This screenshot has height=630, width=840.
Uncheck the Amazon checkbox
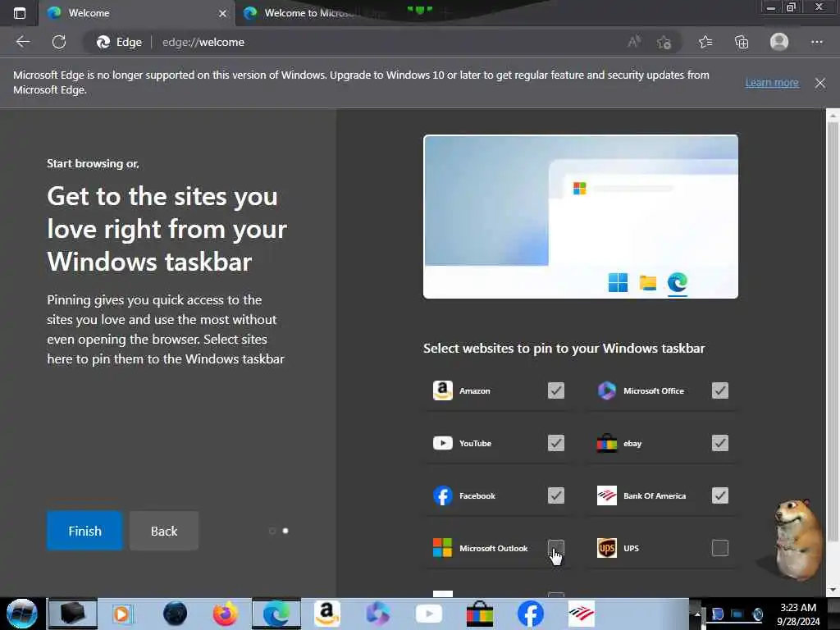556,390
